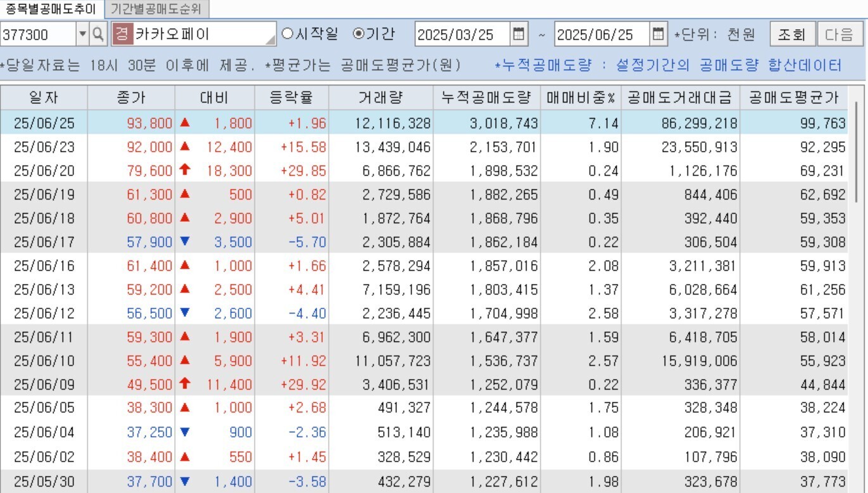Click the 공매도평균가 column header
Viewport: 868px width, 493px height.
click(x=794, y=98)
